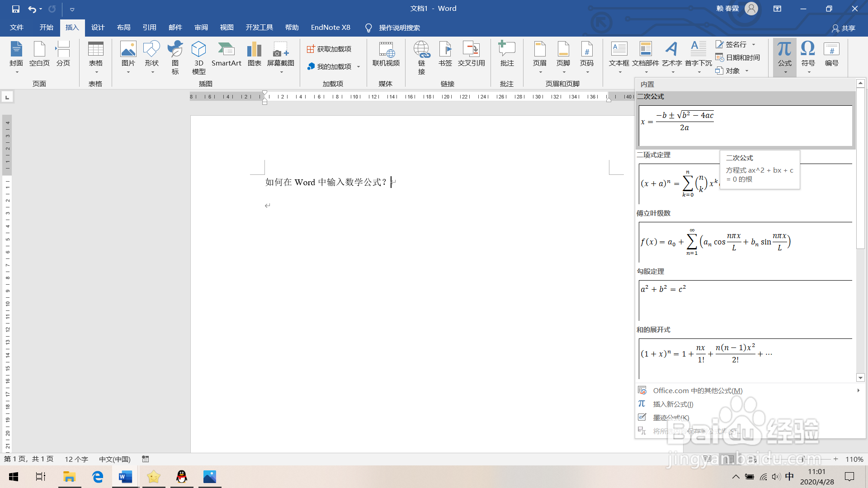Insert 艺术字 WordArt
This screenshot has width=868, height=488.
click(x=672, y=55)
